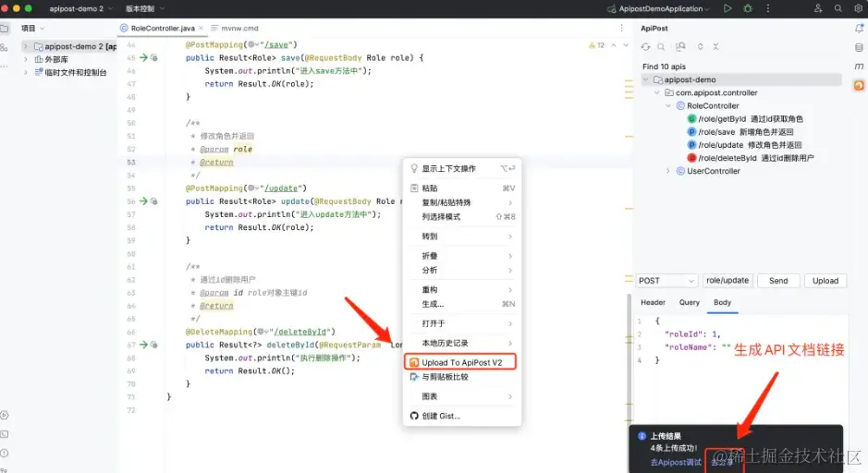Select the /role/deleteById API tree item

[x=751, y=158]
